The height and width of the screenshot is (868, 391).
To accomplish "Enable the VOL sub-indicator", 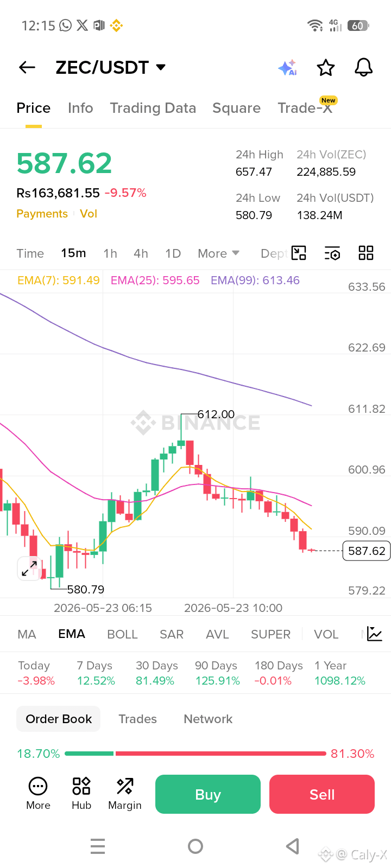I will (x=326, y=634).
